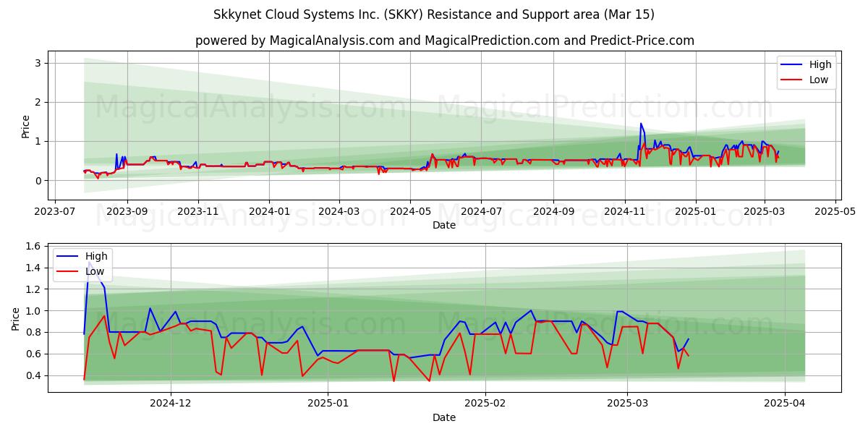Click the price tick 3 on top chart
Viewport: 868px width, 434px height.
point(39,63)
